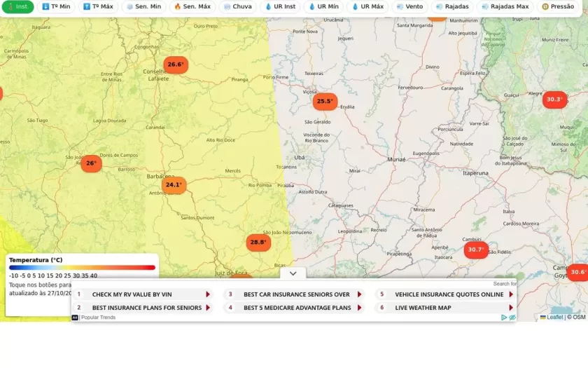The image size is (588, 368).
Task: Switch to Tº Mín layer
Action: [56, 6]
